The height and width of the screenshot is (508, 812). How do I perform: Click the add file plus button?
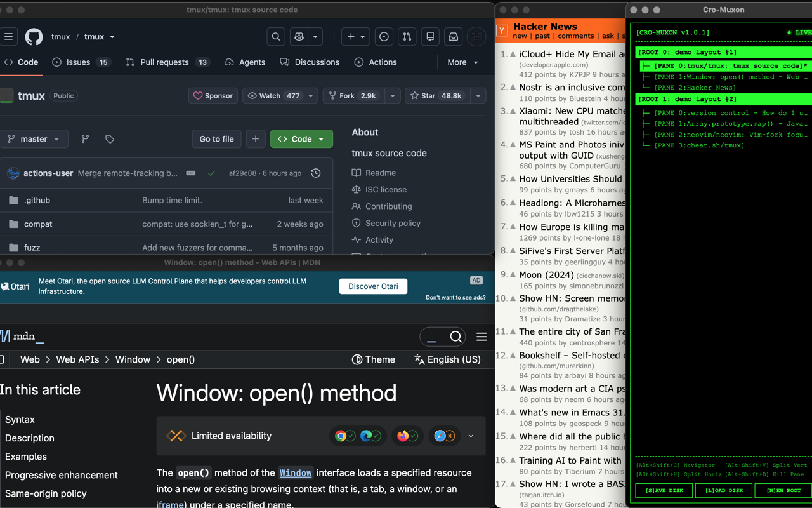[256, 139]
